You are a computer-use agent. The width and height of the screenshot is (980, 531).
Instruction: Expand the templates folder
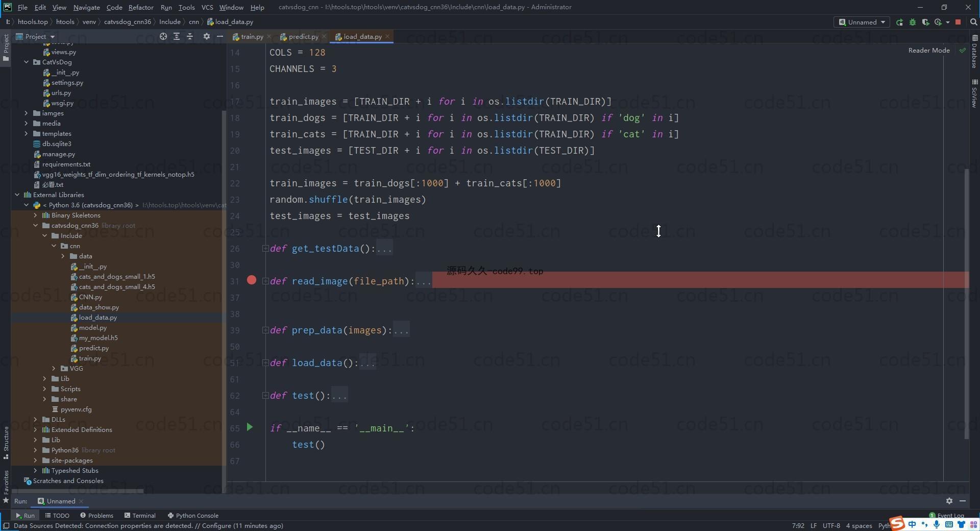click(27, 133)
